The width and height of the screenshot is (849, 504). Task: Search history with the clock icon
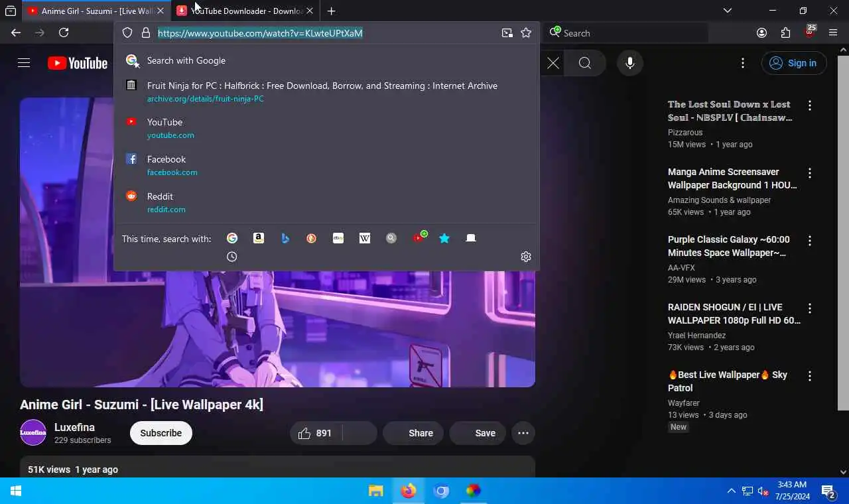(232, 257)
